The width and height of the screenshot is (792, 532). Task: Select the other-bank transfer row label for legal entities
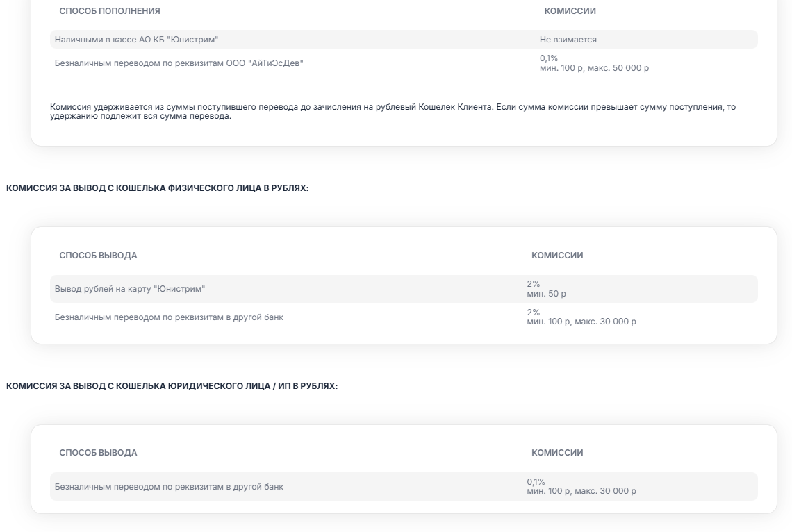coord(169,487)
